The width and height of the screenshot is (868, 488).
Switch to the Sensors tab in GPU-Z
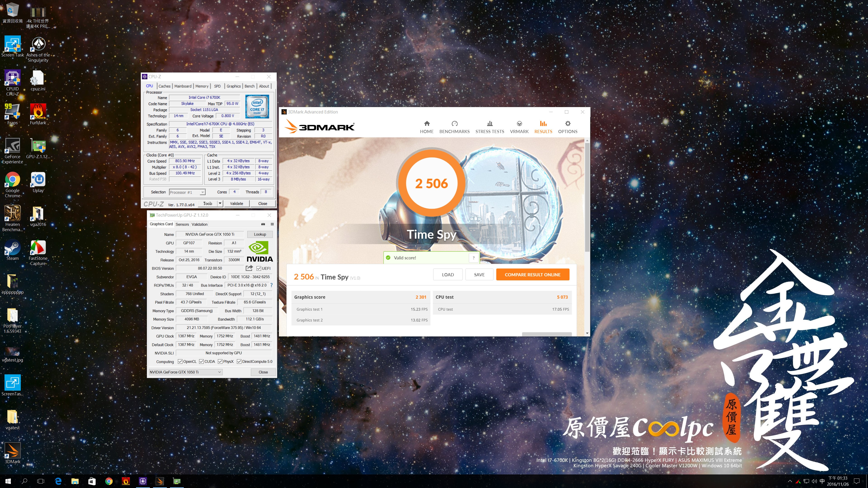tap(182, 224)
